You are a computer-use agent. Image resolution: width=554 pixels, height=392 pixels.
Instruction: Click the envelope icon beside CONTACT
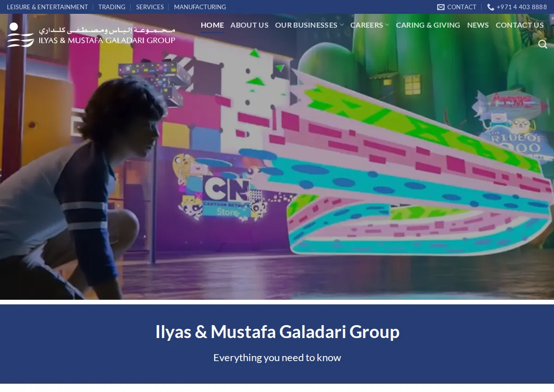(441, 7)
